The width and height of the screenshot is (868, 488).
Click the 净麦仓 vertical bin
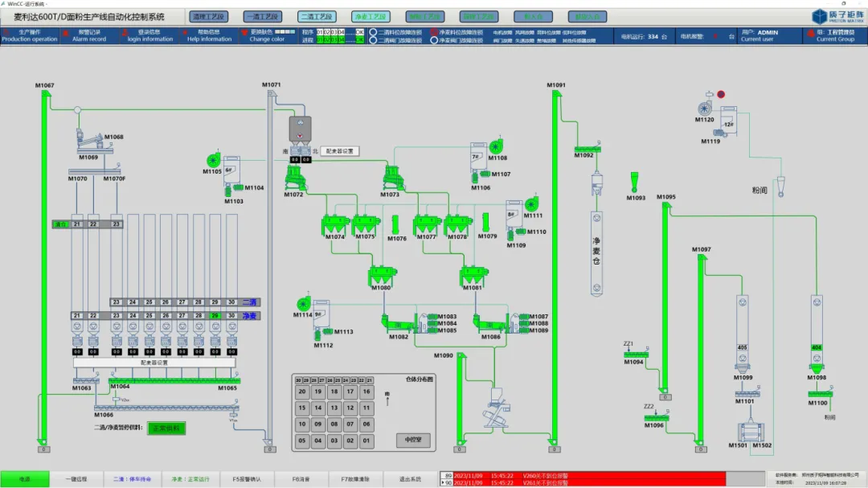point(596,253)
